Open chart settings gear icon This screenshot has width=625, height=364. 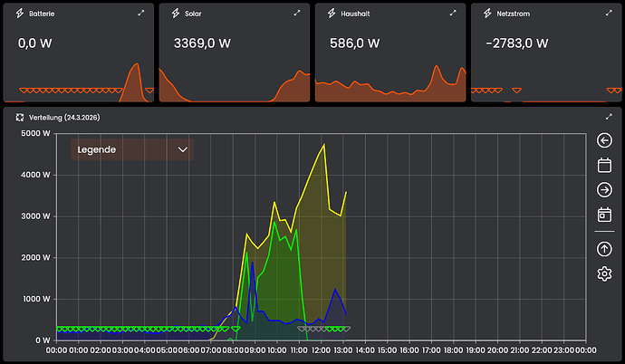click(605, 273)
